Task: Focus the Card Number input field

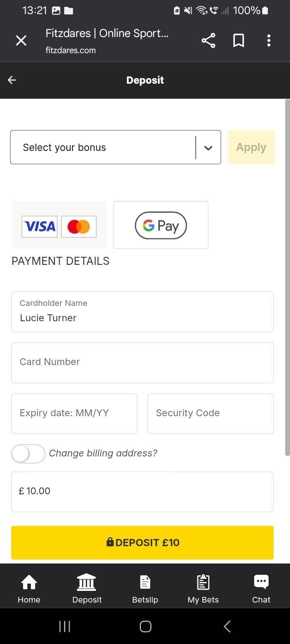Action: click(x=142, y=362)
